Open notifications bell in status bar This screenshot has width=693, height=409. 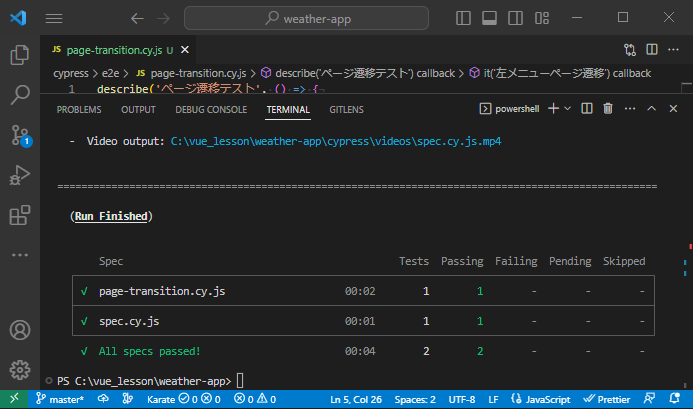[x=674, y=399]
